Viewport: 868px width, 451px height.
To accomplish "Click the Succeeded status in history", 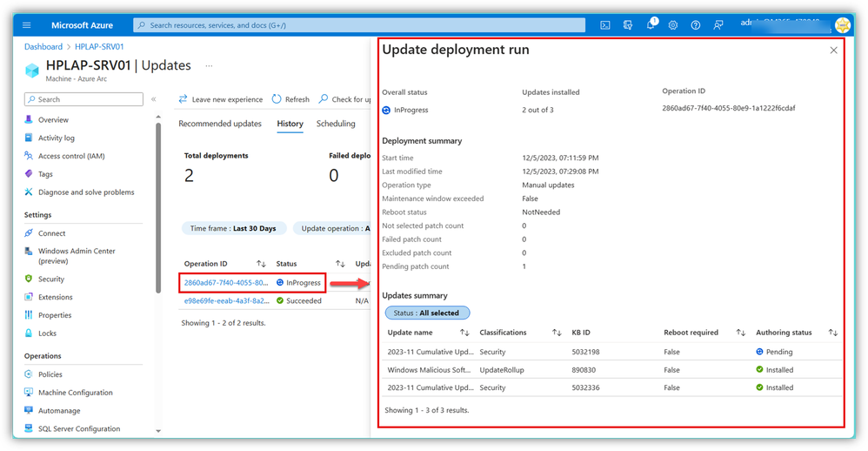I will [x=299, y=301].
